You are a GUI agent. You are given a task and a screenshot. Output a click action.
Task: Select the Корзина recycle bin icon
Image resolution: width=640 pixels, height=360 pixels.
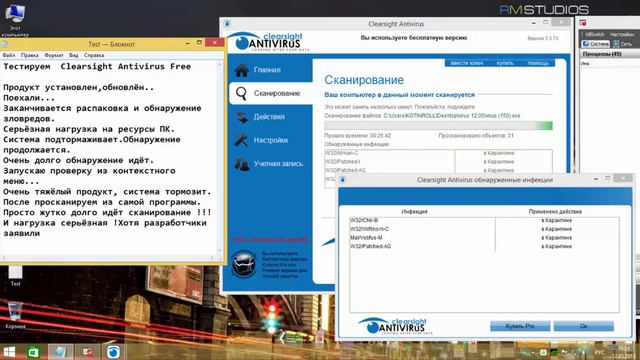(15, 315)
